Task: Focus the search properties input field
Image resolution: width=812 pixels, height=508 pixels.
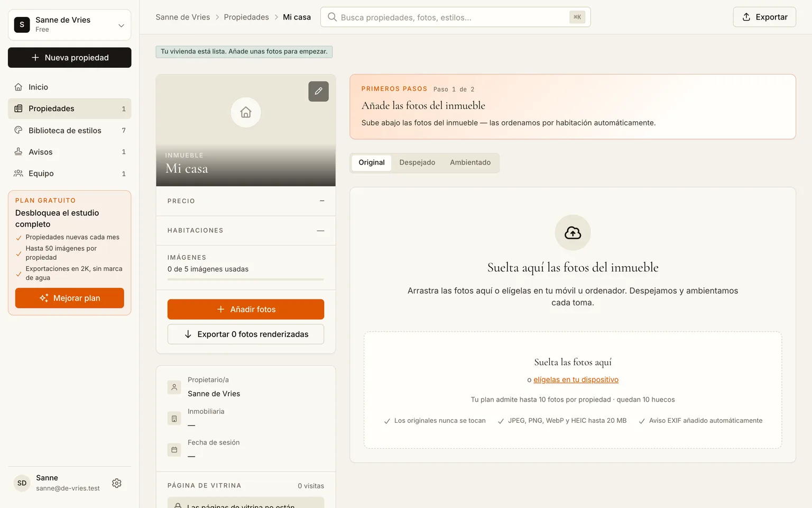Action: (x=456, y=17)
